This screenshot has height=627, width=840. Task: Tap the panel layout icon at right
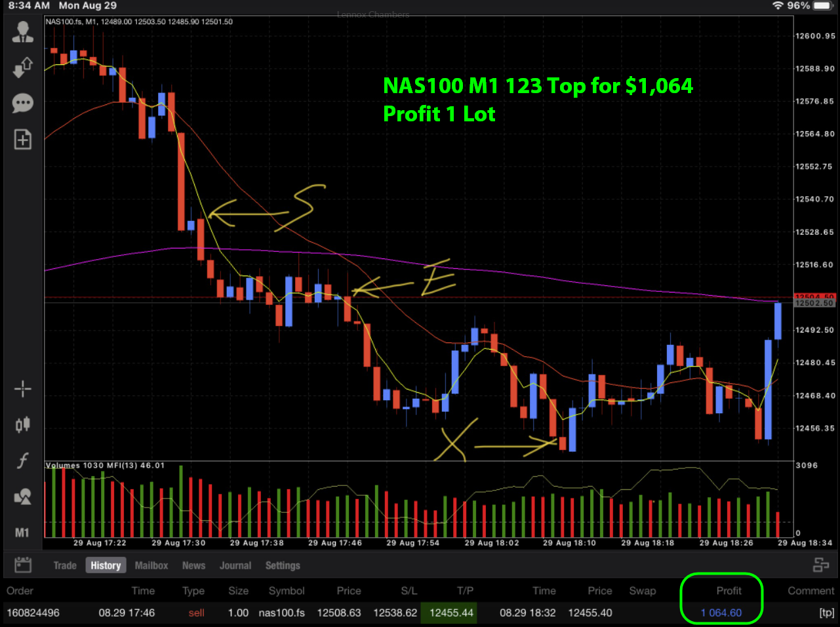click(x=821, y=565)
